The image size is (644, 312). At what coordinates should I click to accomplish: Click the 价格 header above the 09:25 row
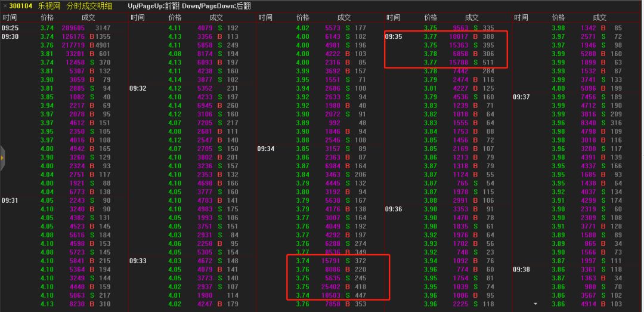pyautogui.click(x=47, y=18)
